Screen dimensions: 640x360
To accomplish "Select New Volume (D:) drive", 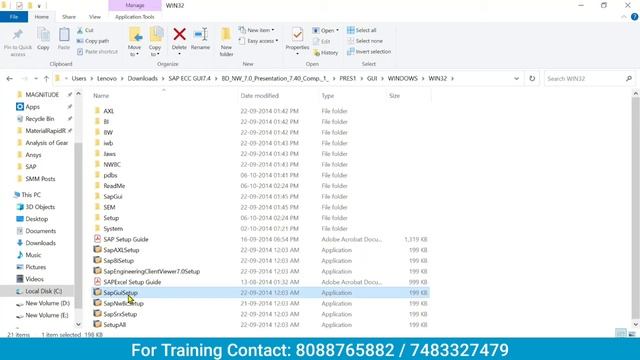I will pyautogui.click(x=47, y=303).
